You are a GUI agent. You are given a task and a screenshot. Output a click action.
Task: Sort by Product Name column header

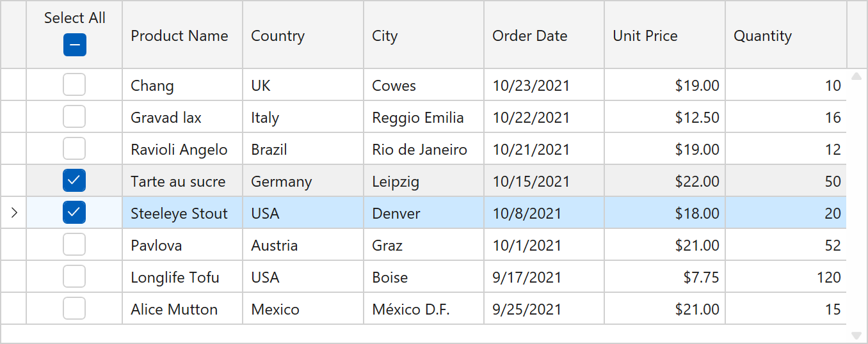(179, 36)
